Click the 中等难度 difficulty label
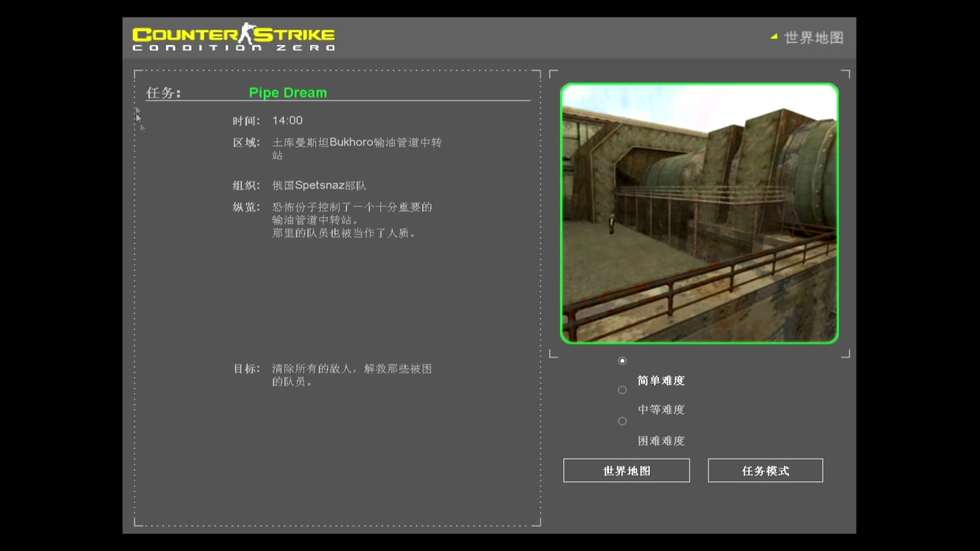The height and width of the screenshot is (551, 980). 660,410
